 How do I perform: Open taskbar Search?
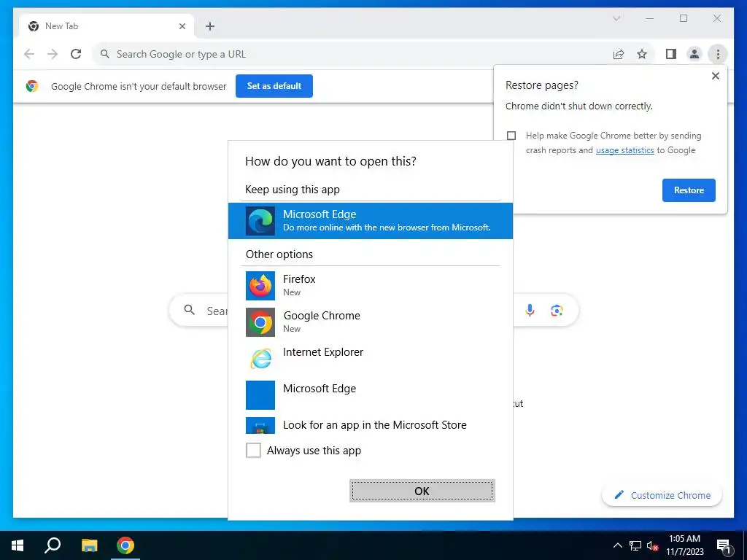click(53, 545)
